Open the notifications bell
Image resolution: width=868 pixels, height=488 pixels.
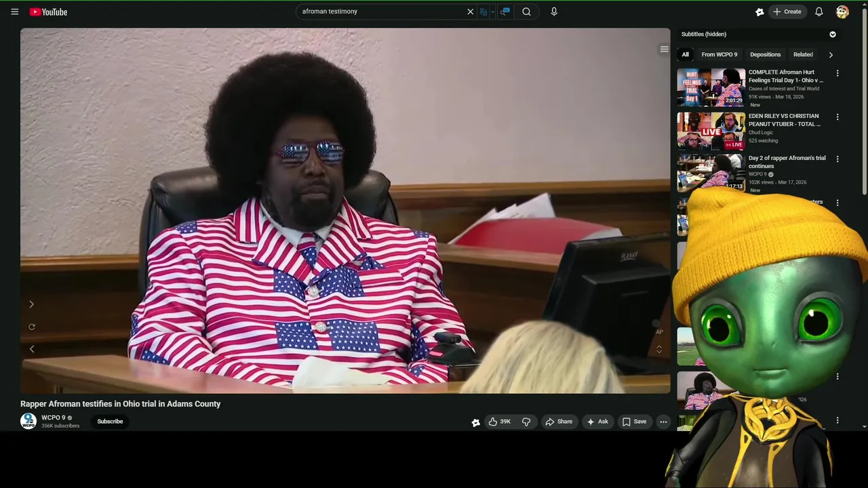[x=819, y=12]
